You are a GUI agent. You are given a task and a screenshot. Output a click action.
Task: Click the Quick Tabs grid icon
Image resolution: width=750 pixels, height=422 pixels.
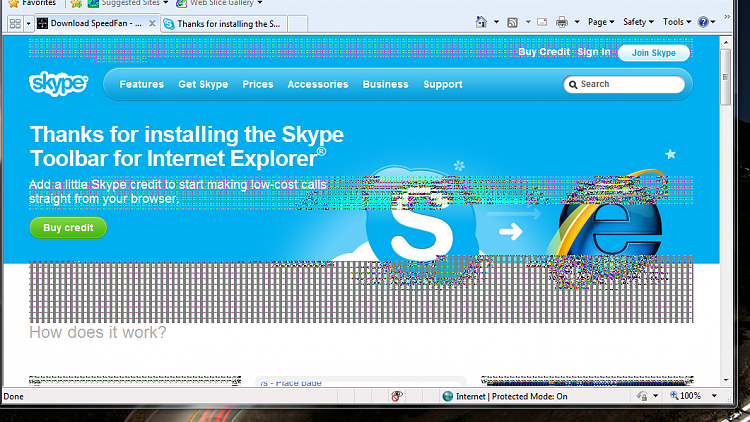pos(15,23)
